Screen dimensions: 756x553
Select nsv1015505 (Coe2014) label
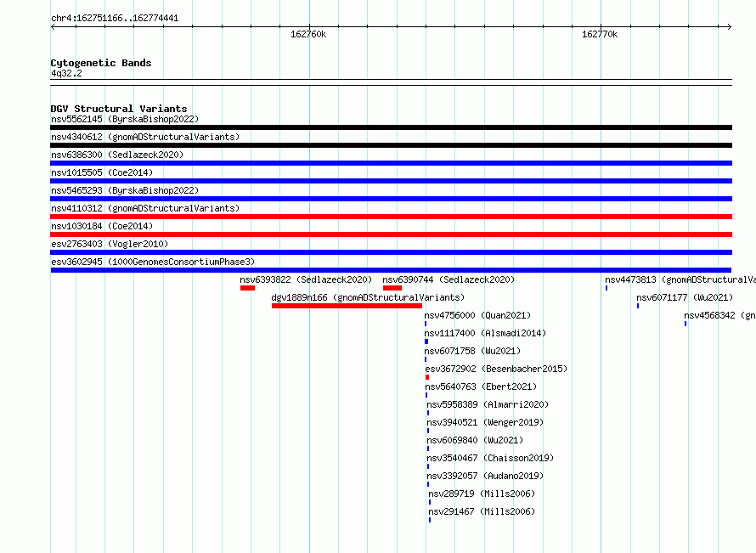102,172
